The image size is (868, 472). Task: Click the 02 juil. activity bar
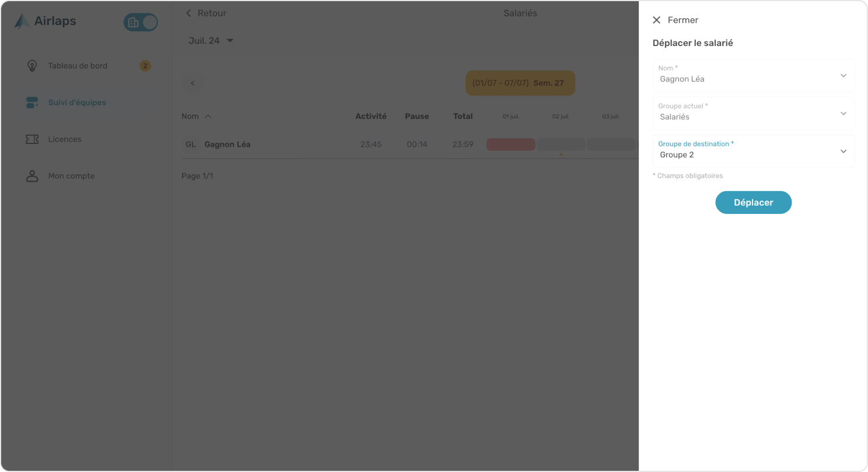(561, 145)
